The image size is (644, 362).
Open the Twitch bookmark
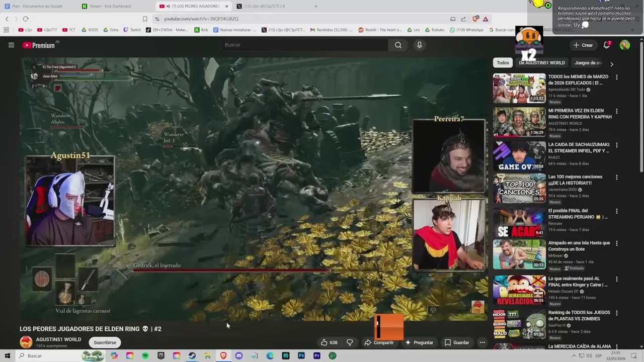tap(132, 30)
